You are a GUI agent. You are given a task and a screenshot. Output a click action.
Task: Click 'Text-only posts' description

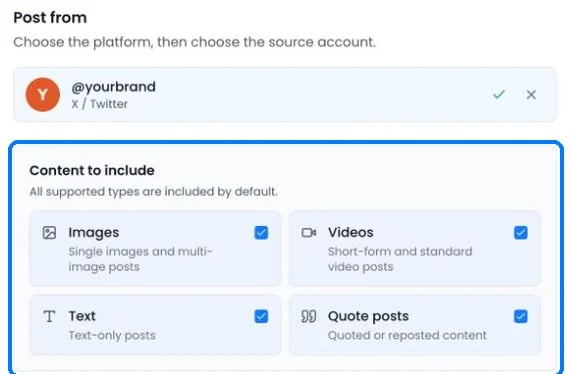[x=112, y=335]
